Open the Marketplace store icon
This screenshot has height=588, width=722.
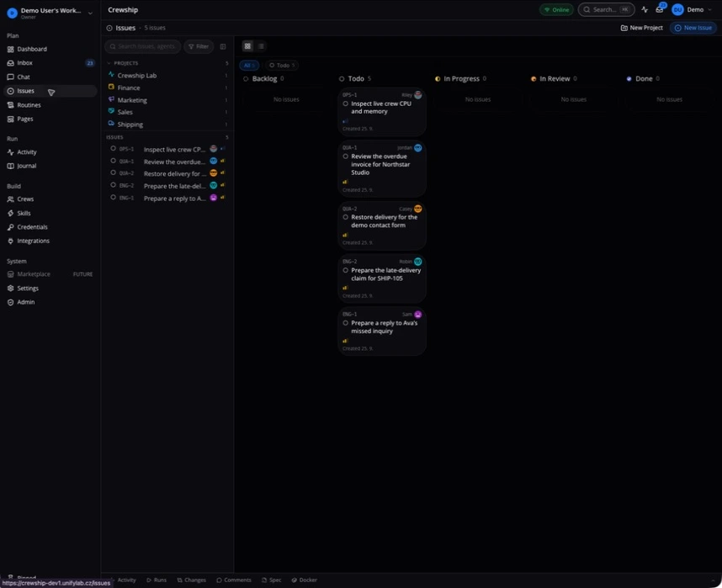tap(10, 274)
